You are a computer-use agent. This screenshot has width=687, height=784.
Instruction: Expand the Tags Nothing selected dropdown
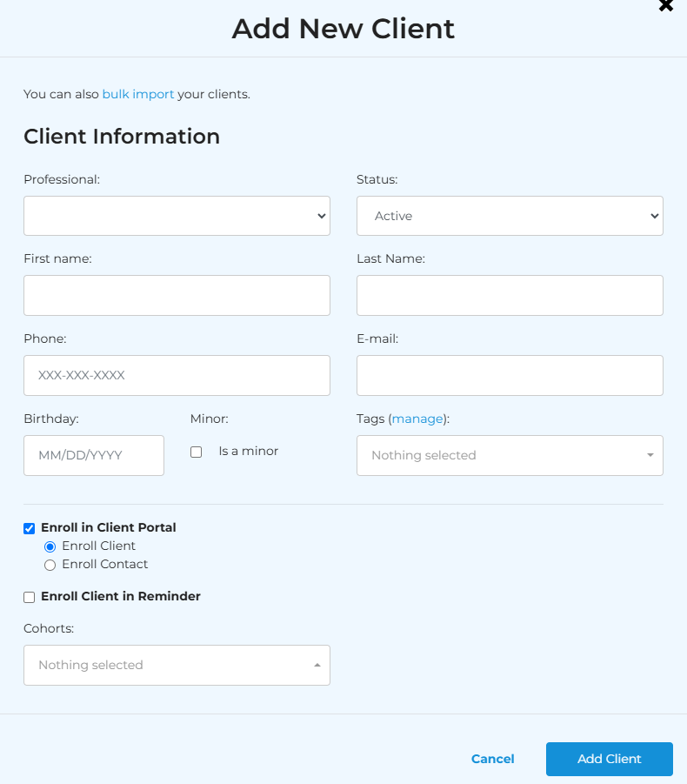tap(510, 455)
